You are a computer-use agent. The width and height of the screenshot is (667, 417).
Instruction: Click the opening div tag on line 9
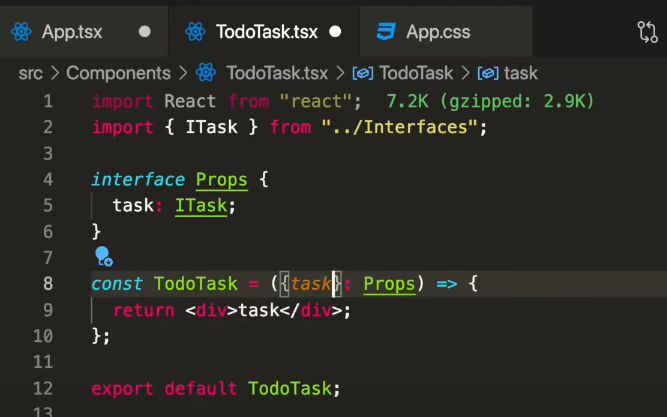click(211, 310)
